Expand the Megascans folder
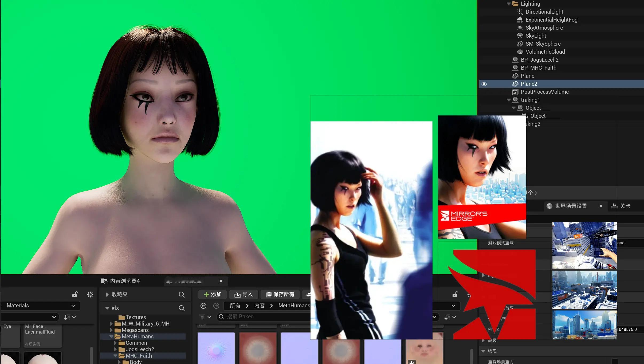This screenshot has height=364, width=644. (x=111, y=330)
